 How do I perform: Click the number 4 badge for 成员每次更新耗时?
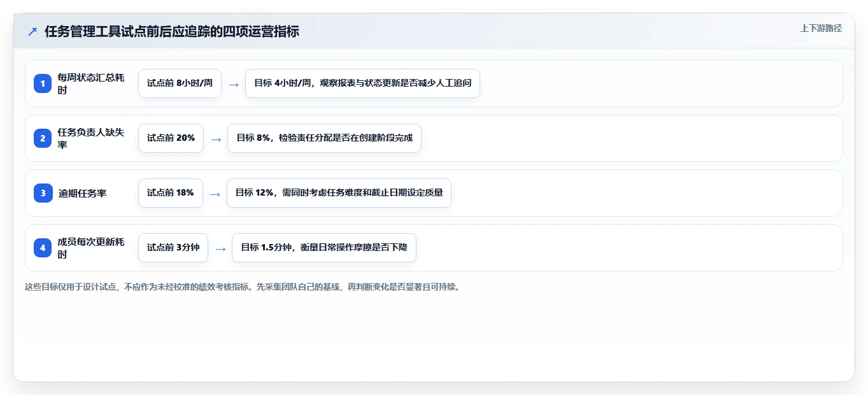coord(43,248)
